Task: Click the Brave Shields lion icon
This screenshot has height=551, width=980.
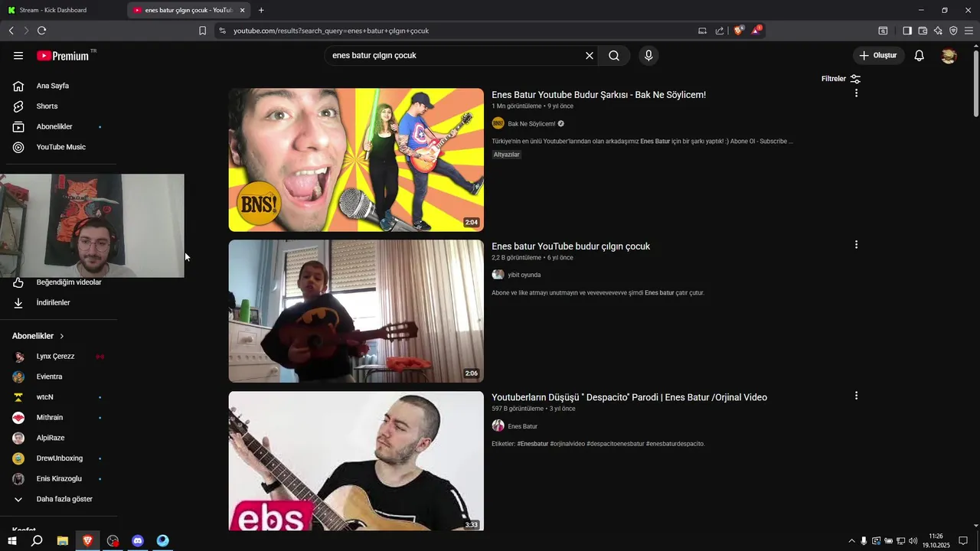Action: (x=739, y=31)
